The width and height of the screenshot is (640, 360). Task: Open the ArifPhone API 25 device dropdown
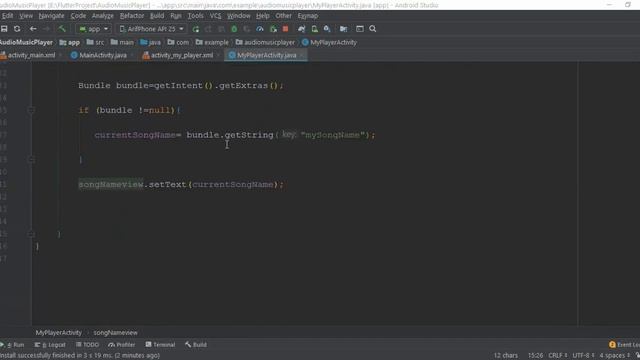pyautogui.click(x=151, y=29)
